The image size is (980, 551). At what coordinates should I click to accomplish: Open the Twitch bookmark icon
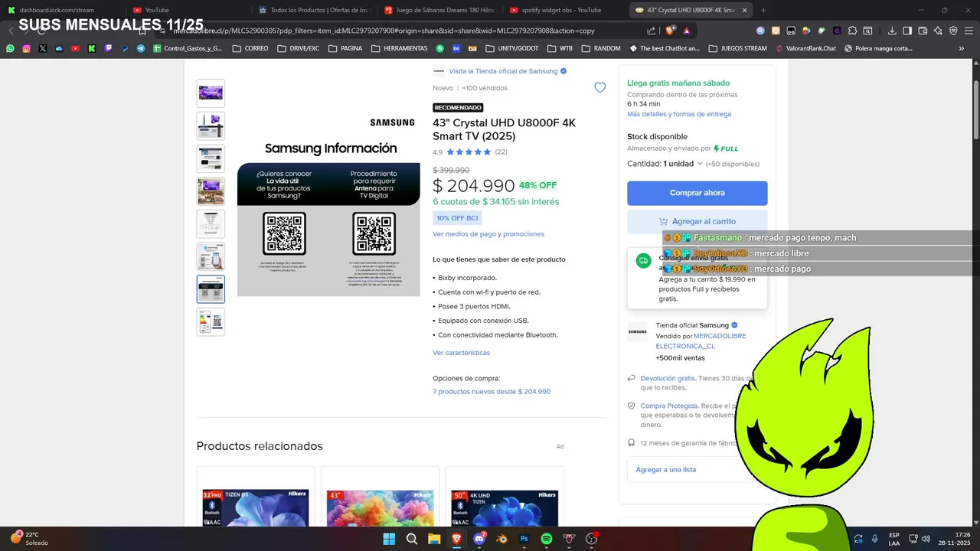(108, 48)
